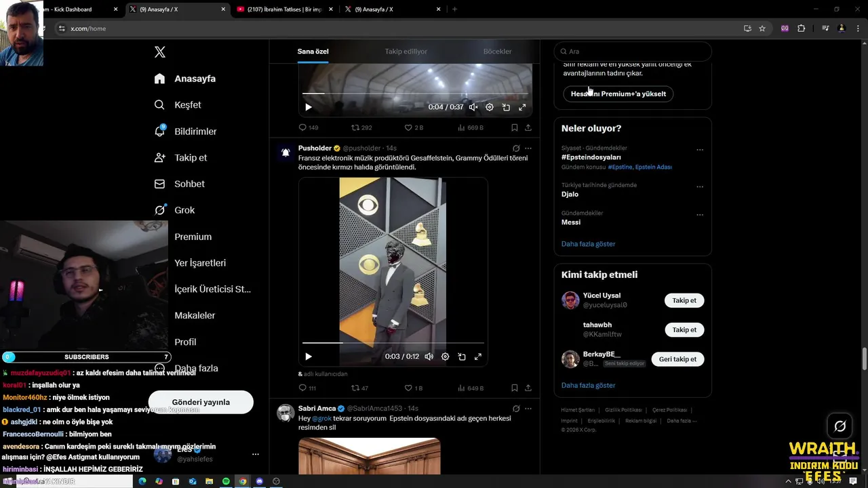Image resolution: width=868 pixels, height=488 pixels.
Task: Open Takip et in the sidebar
Action: [180, 157]
